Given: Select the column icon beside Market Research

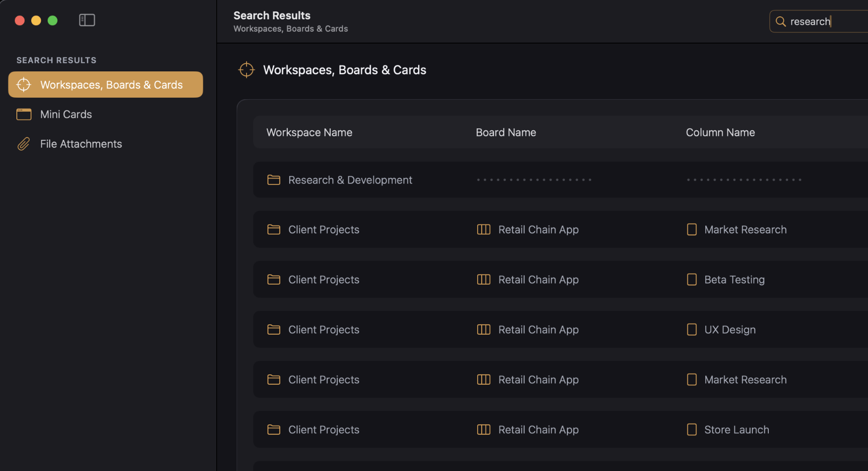Looking at the screenshot, I should point(691,229).
